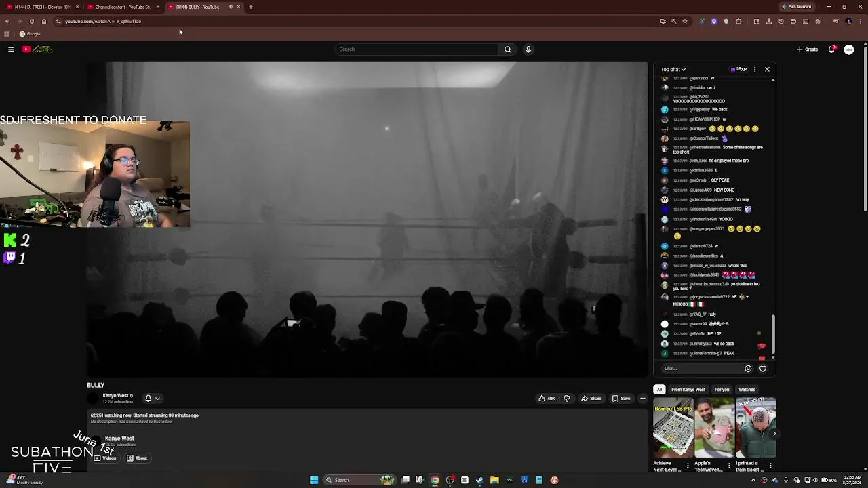Open the YouTube guide hamburger menu
This screenshot has width=868, height=488.
point(11,49)
